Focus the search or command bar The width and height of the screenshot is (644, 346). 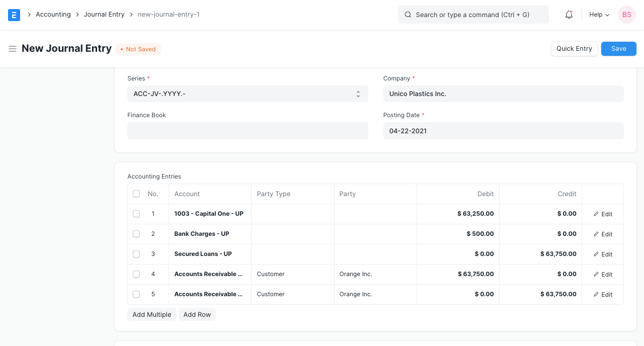pos(473,15)
